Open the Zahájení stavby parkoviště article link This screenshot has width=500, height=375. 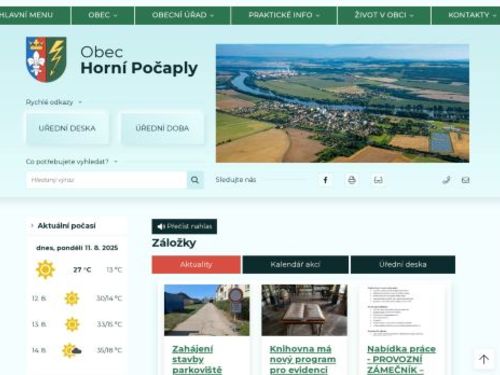(x=197, y=359)
